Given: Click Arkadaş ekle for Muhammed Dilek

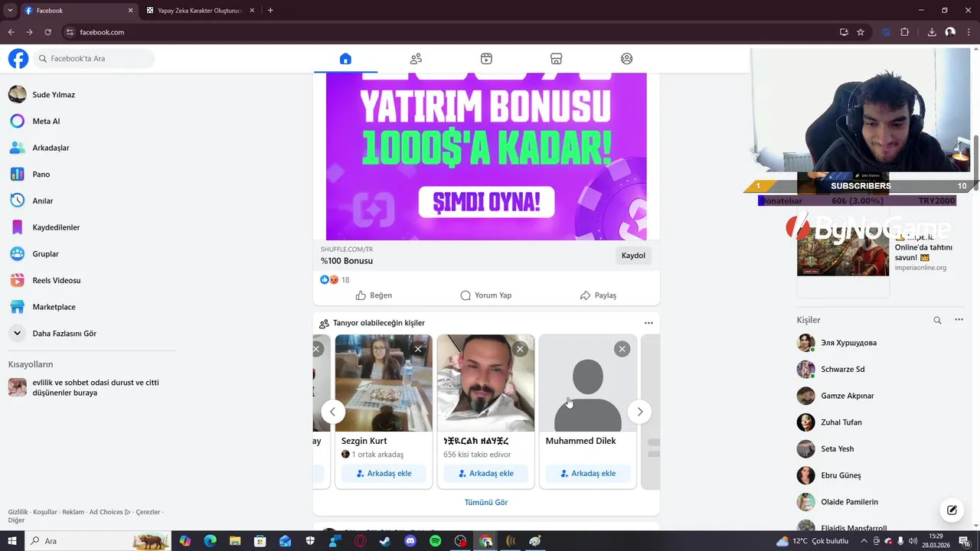Looking at the screenshot, I should point(588,474).
